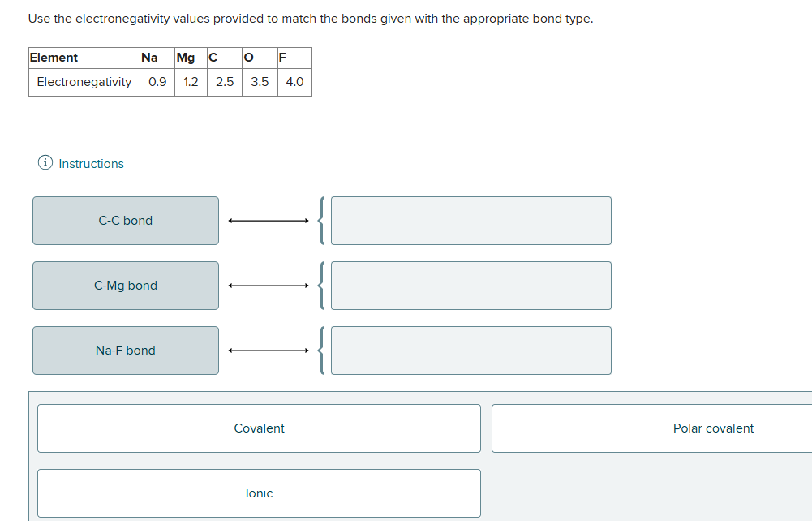This screenshot has height=521, width=812.
Task: Click the arrow beside the Na-F bond row
Action: tap(268, 350)
